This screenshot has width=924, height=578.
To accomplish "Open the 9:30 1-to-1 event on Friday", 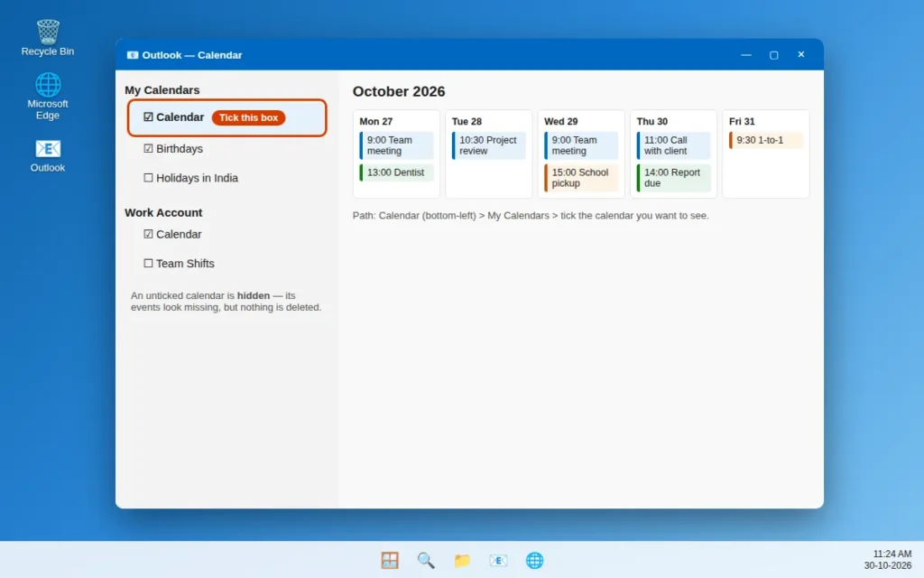I will [x=766, y=140].
